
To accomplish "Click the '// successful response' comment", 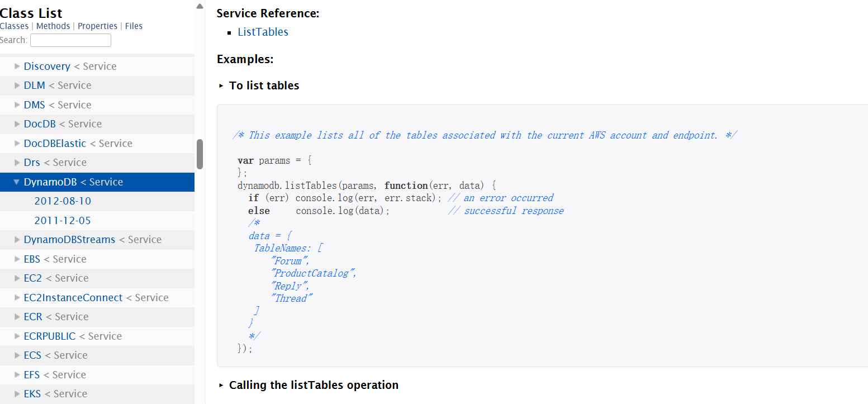I will pyautogui.click(x=506, y=211).
